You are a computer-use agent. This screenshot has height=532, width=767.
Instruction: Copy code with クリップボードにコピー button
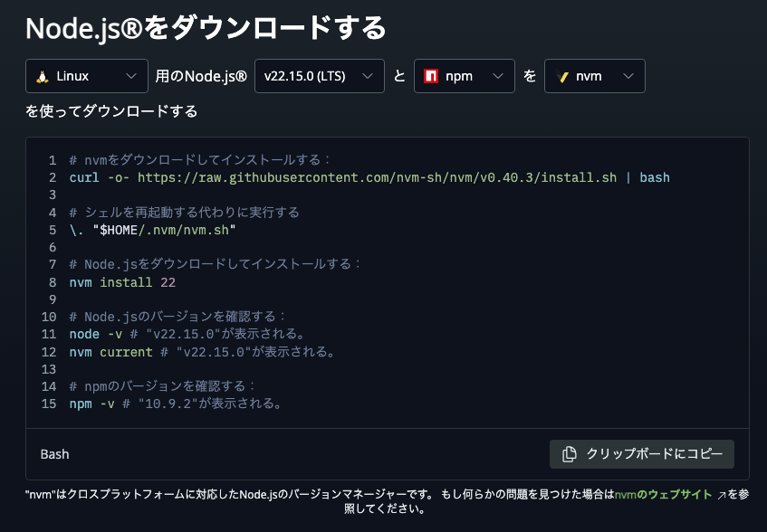[642, 454]
